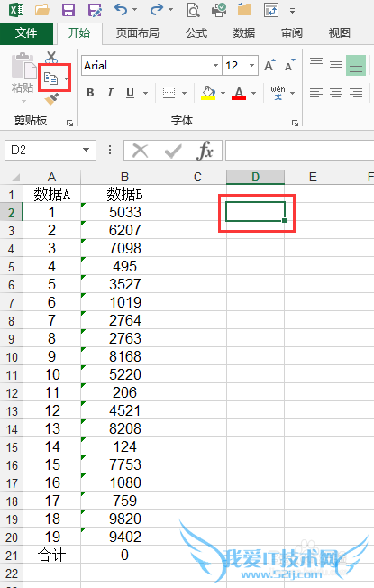Image resolution: width=374 pixels, height=588 pixels.
Task: Open Customize Quick Access Toolbar arrow
Action: point(292,11)
